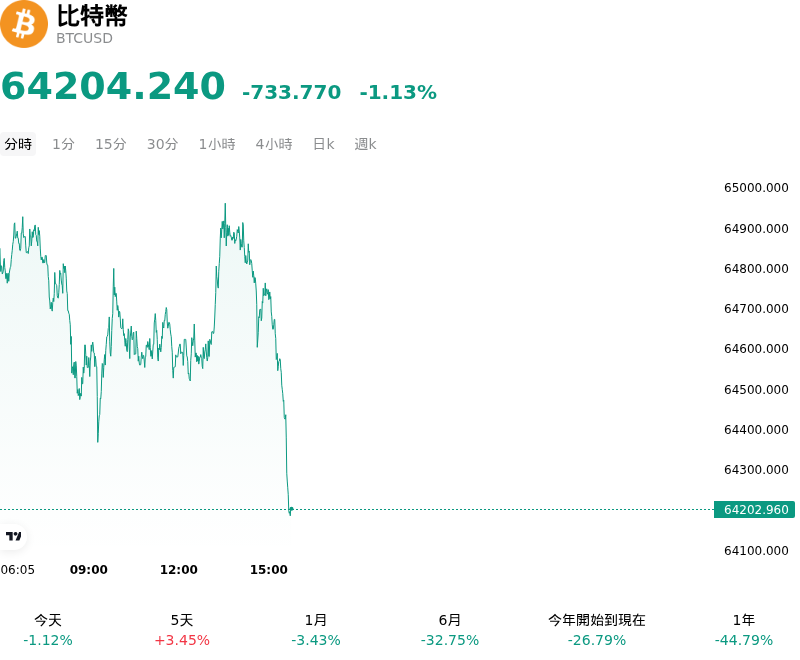The image size is (800, 660).
Task: Open the 今年開始到現在 year-to-date range
Action: pos(596,630)
